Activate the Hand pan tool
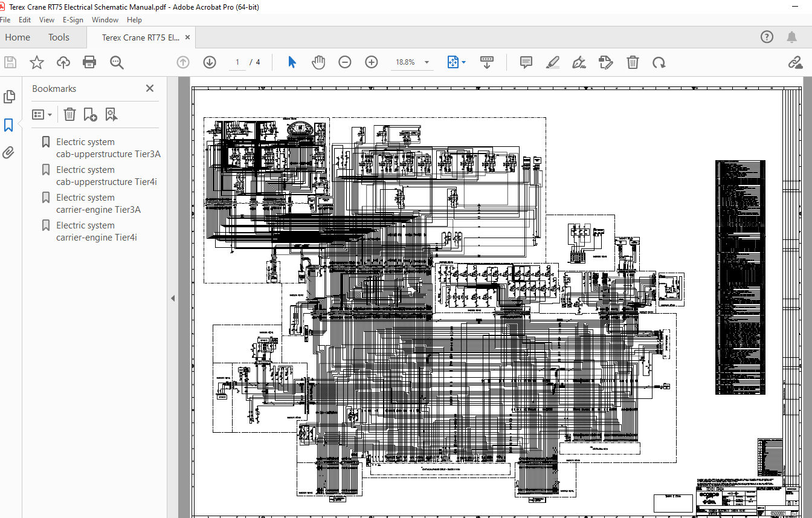This screenshot has height=518, width=812. coord(318,62)
